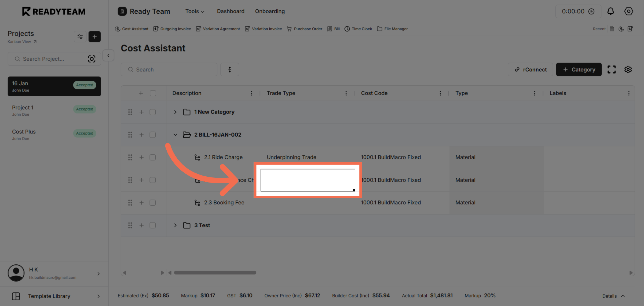The image size is (644, 306).
Task: Check the 2.1 Ride Charge row checkbox
Action: pyautogui.click(x=153, y=157)
